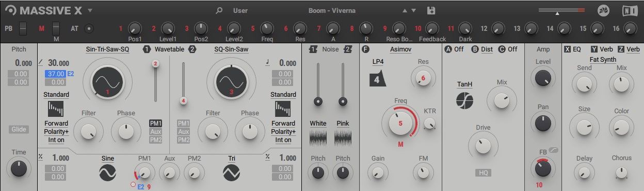Toggle noise source 2 button
Viewport: 644px width, 191px height.
point(348,49)
